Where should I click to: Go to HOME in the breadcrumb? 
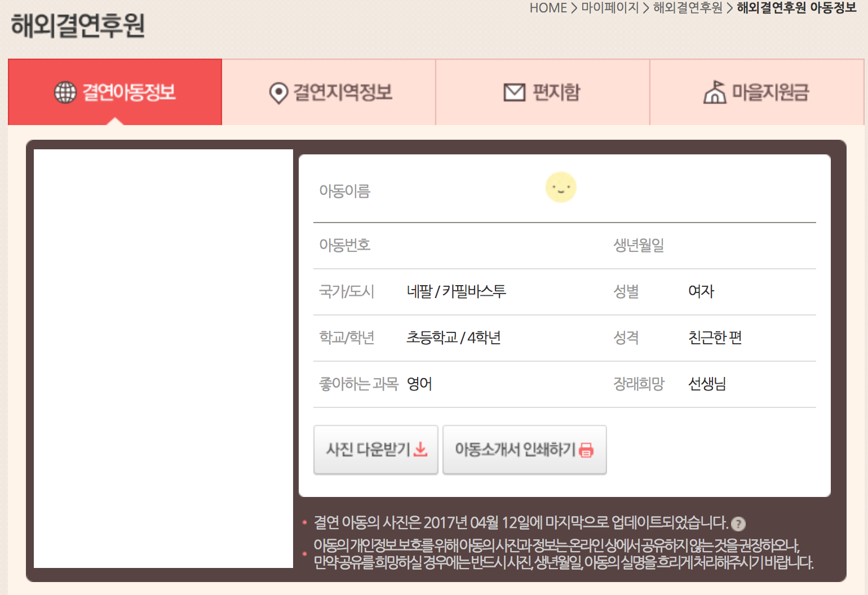click(548, 8)
